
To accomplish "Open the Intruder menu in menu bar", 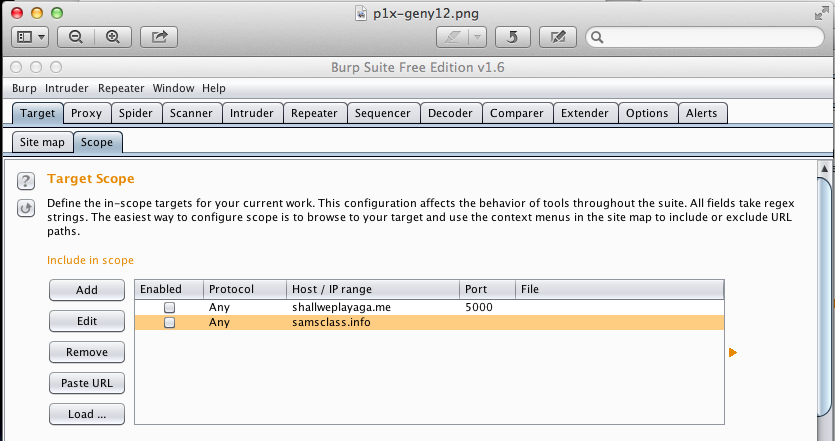I will click(67, 88).
